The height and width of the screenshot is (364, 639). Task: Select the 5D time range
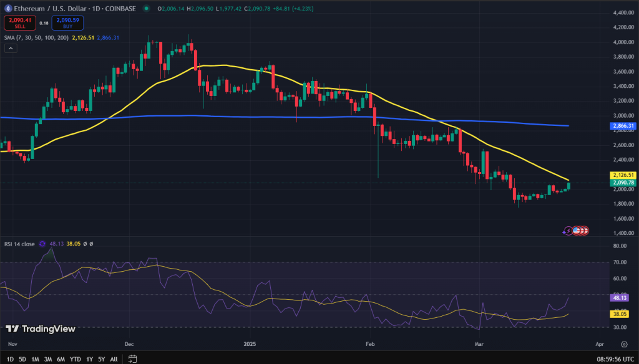click(22, 359)
